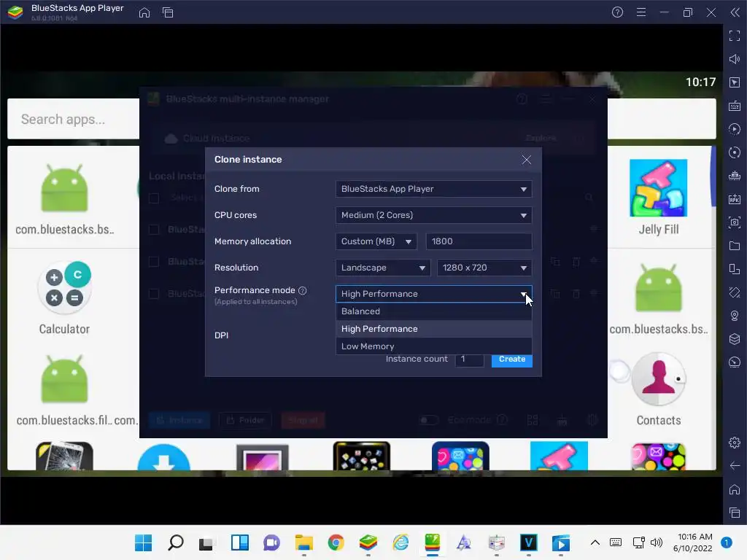747x560 pixels.
Task: Click the Search apps field
Action: click(x=74, y=119)
